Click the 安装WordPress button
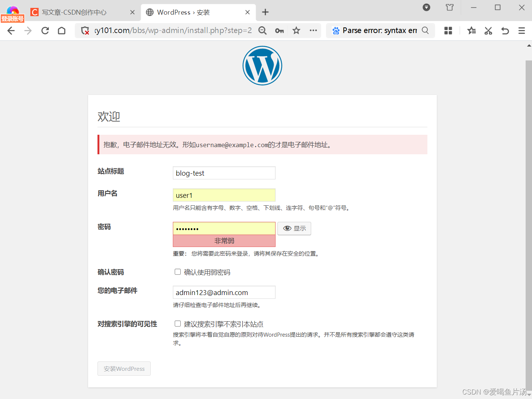Image resolution: width=532 pixels, height=399 pixels. click(124, 369)
